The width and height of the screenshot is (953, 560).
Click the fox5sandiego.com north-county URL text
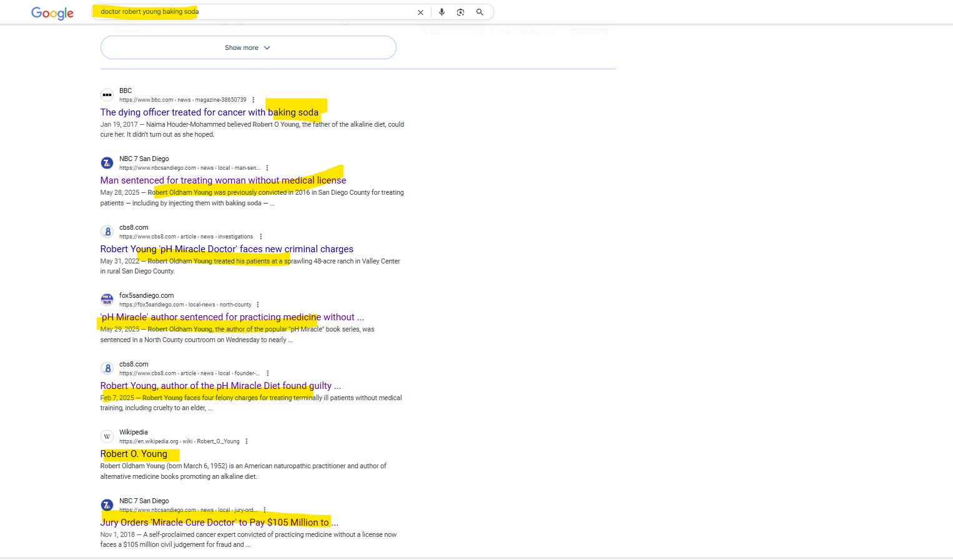pos(185,305)
